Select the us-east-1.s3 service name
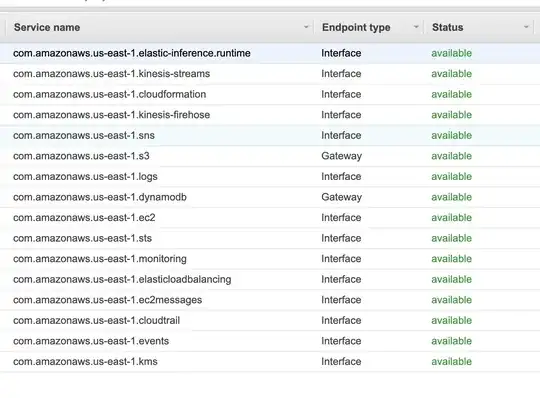This screenshot has width=540, height=398. (x=81, y=156)
